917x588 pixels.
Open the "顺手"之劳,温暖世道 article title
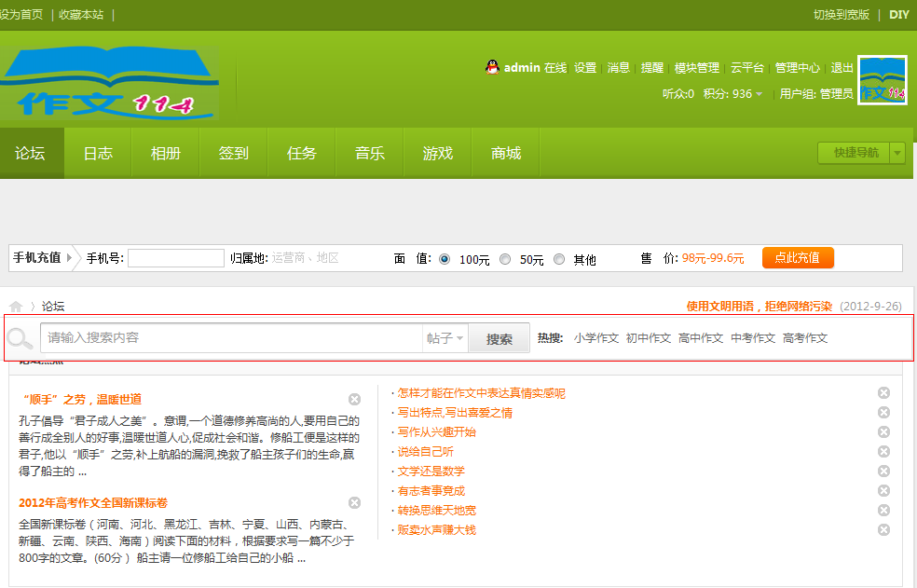pyautogui.click(x=81, y=400)
